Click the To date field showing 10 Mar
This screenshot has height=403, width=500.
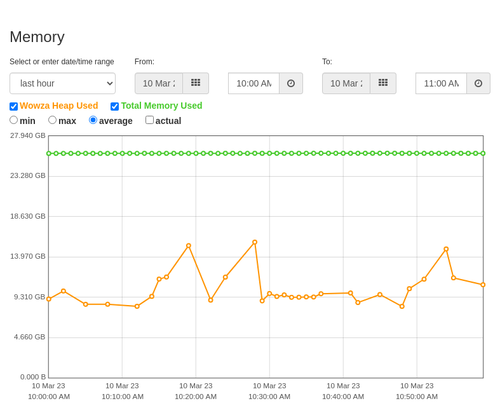pyautogui.click(x=346, y=83)
